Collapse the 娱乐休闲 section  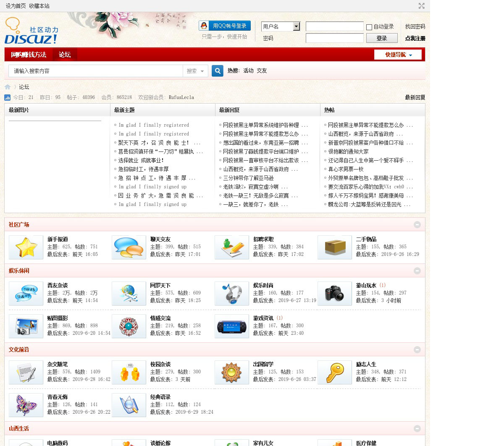417,271
